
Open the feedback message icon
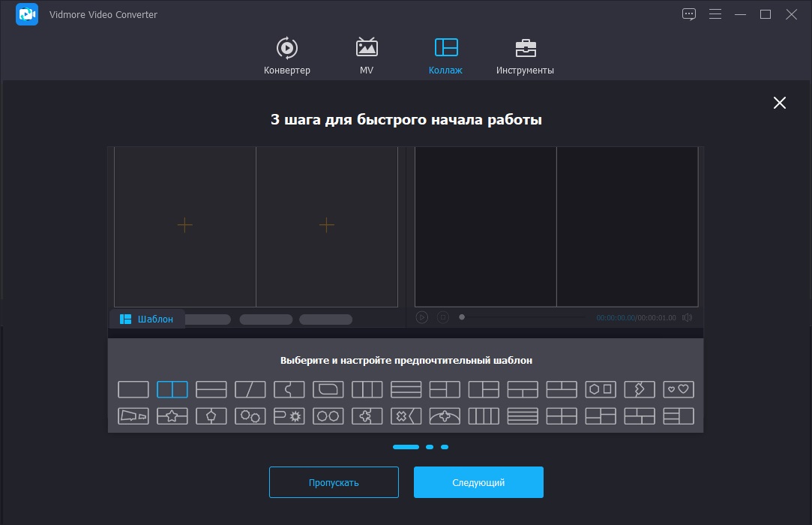point(689,13)
